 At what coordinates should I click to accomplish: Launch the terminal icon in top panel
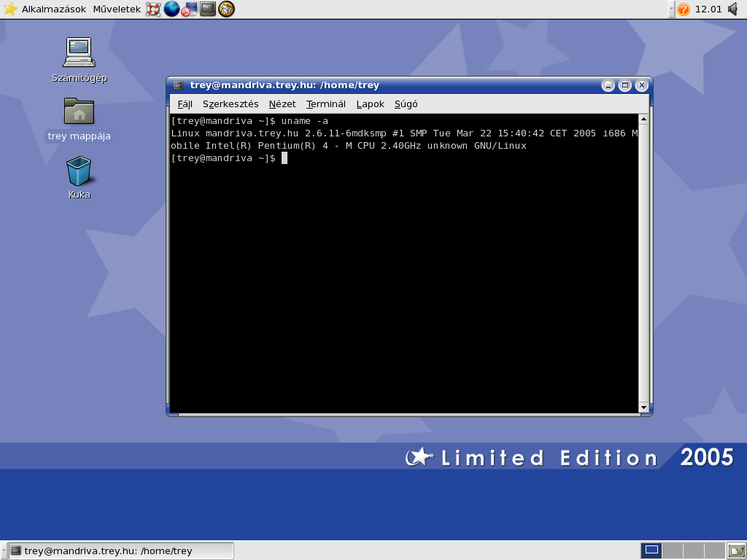(x=208, y=9)
